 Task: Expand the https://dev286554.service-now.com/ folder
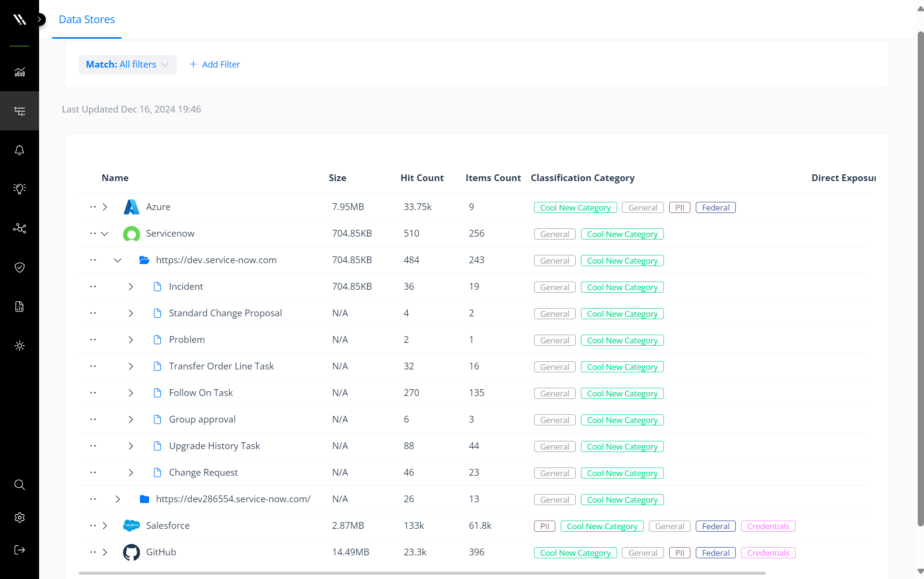(117, 499)
